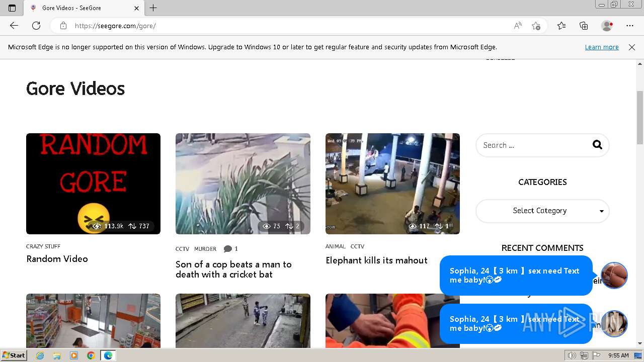
Task: Click the lower Sophia chat popup message
Action: click(516, 324)
